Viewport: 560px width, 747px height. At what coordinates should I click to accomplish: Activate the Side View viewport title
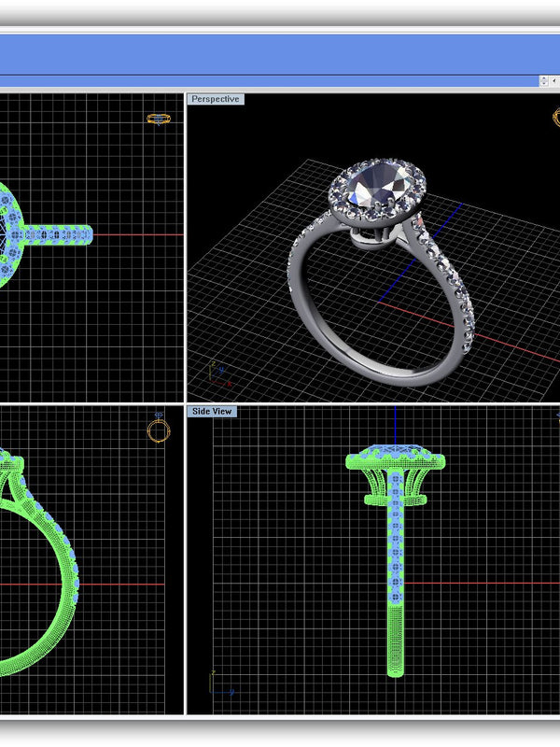tap(212, 411)
